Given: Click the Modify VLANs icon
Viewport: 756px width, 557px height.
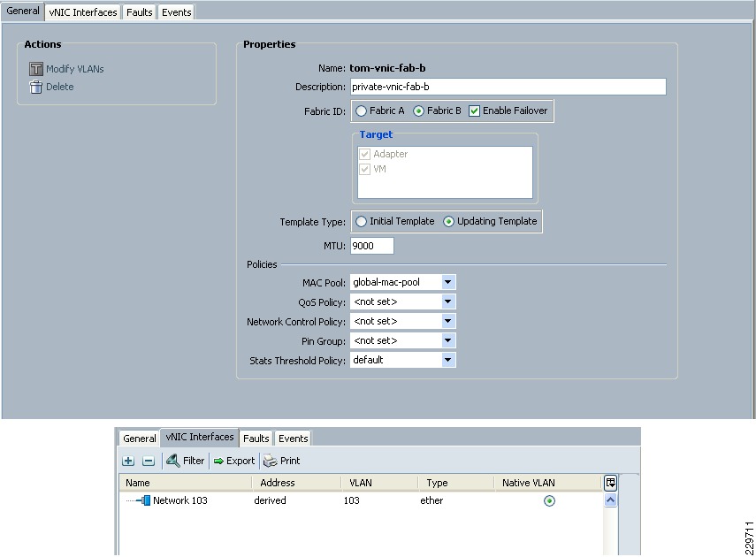Looking at the screenshot, I should point(36,69).
